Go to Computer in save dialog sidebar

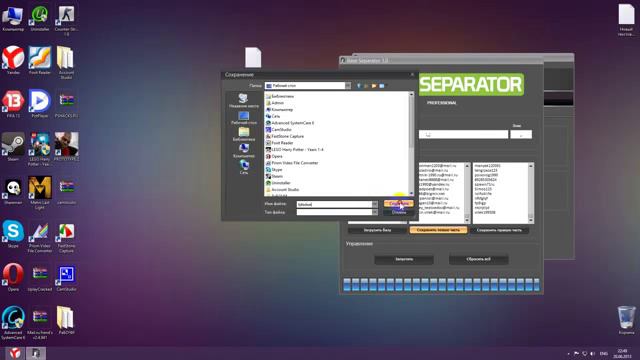[x=244, y=151]
